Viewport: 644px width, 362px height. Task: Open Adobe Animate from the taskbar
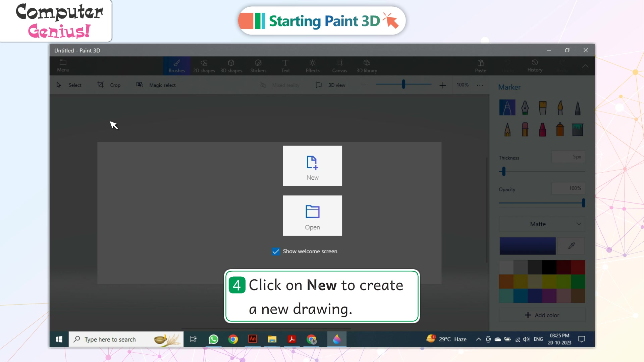[x=253, y=339]
